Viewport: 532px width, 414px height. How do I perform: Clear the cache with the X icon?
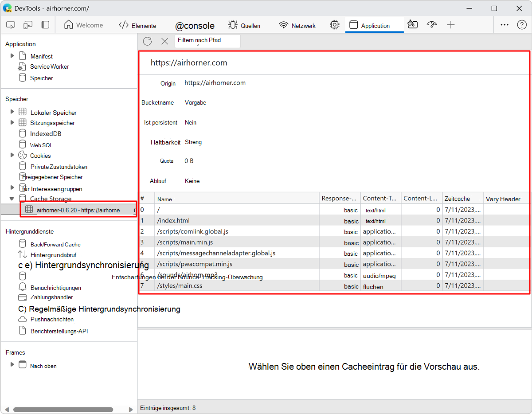coord(164,41)
